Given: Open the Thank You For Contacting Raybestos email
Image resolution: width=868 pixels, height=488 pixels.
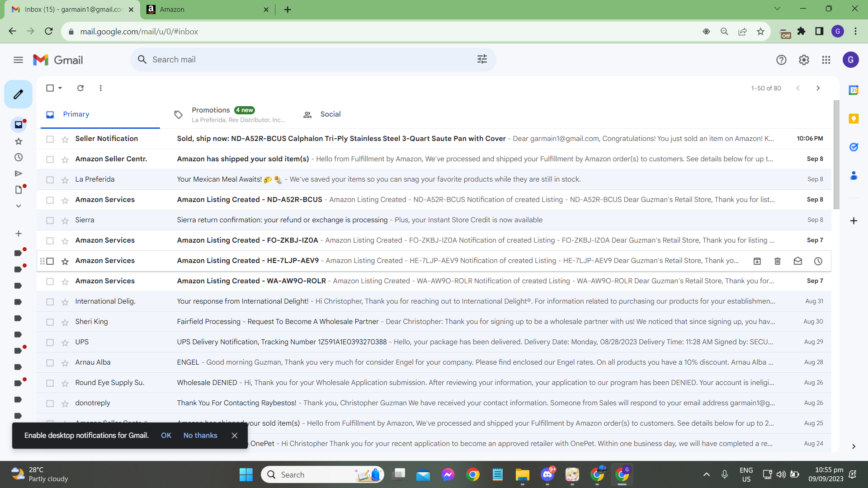Looking at the screenshot, I should point(434,403).
